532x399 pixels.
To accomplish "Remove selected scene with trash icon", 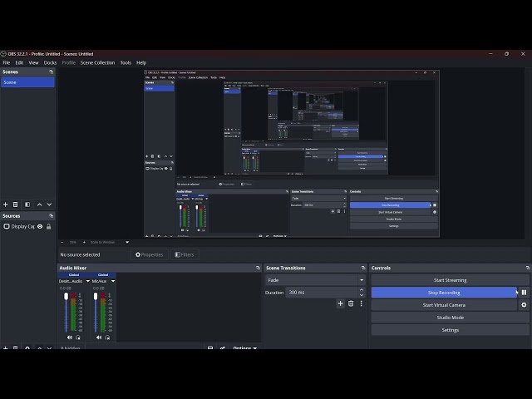I will 15,204.
